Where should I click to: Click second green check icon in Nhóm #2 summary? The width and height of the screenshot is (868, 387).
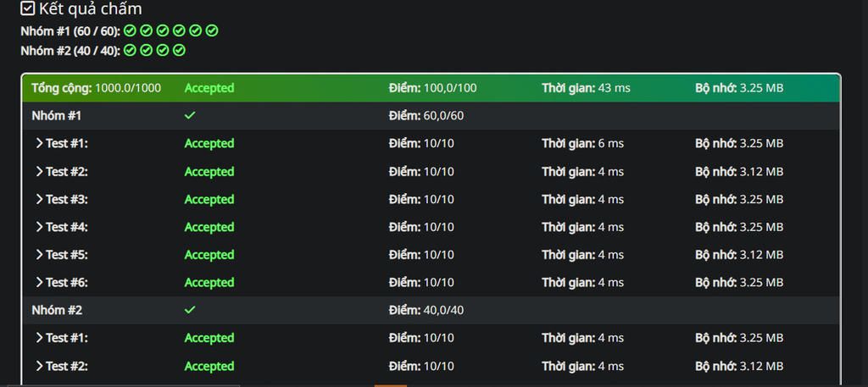click(x=146, y=50)
